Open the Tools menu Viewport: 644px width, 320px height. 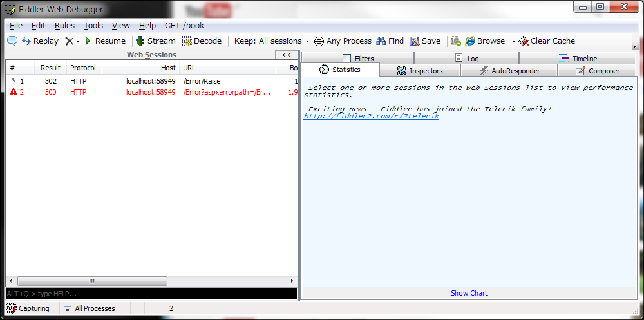[93, 26]
